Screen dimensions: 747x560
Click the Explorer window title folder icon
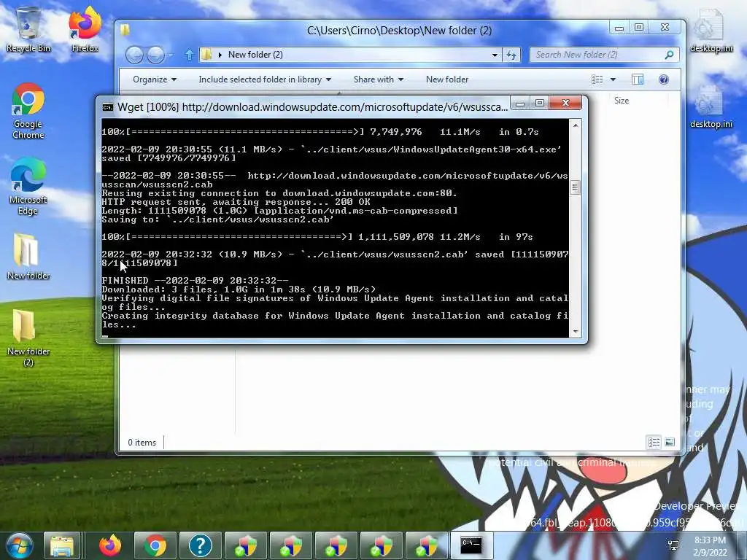coord(125,31)
